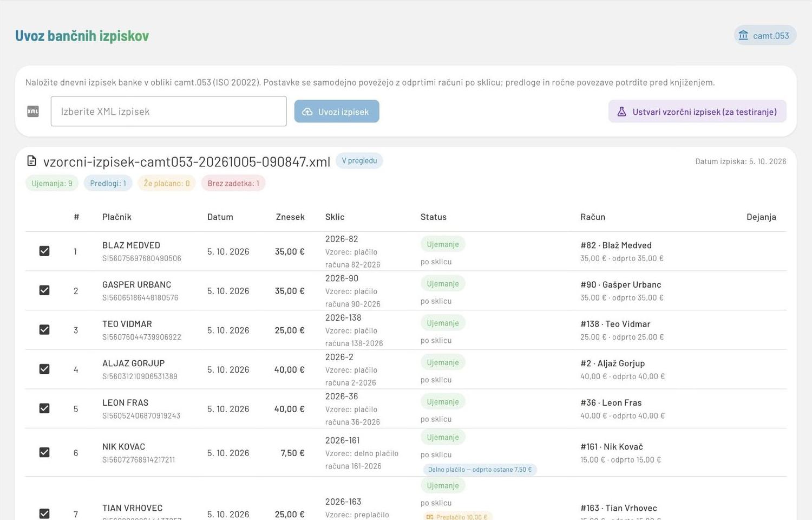Toggle the checkbox for Teo Vidmar
The width and height of the screenshot is (812, 520).
tap(44, 329)
